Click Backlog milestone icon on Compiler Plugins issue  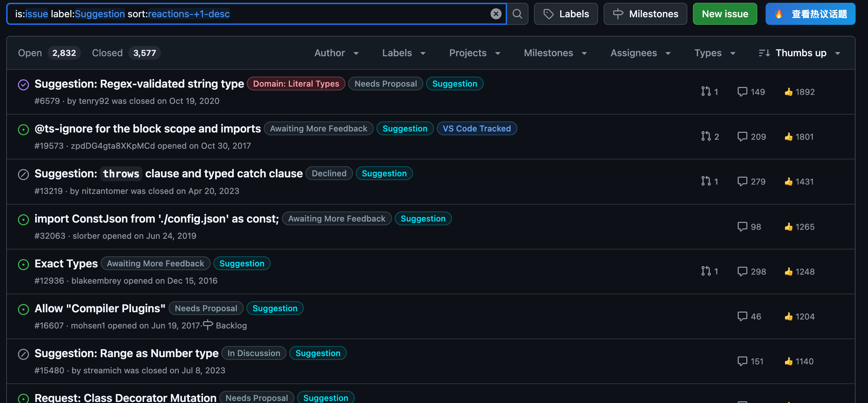coord(208,325)
